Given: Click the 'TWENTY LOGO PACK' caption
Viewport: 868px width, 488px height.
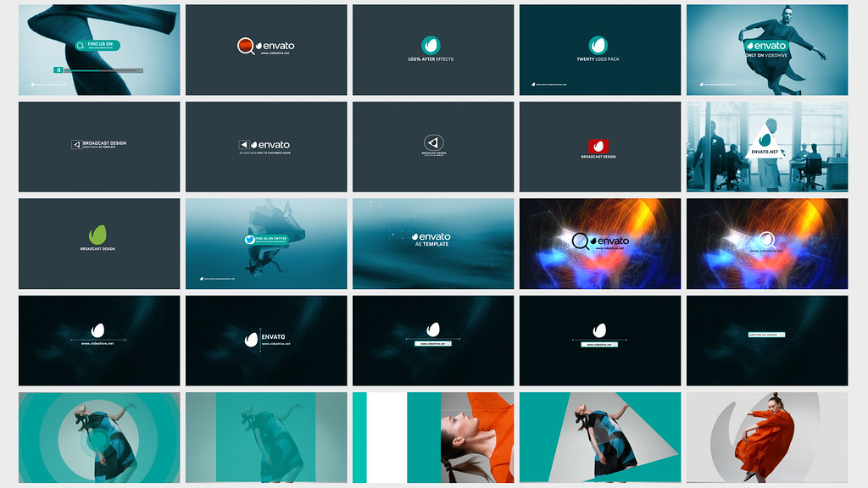Looking at the screenshot, I should 598,59.
